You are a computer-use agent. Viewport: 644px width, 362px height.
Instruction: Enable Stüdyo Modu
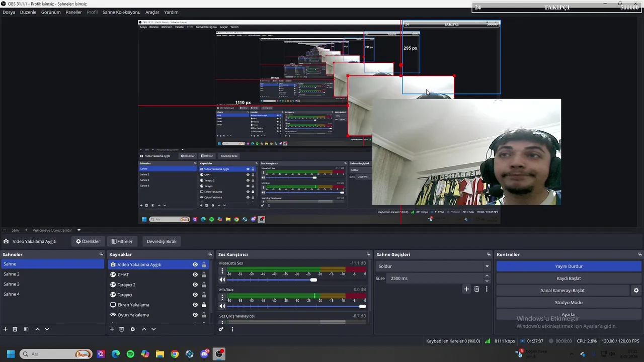[569, 303]
